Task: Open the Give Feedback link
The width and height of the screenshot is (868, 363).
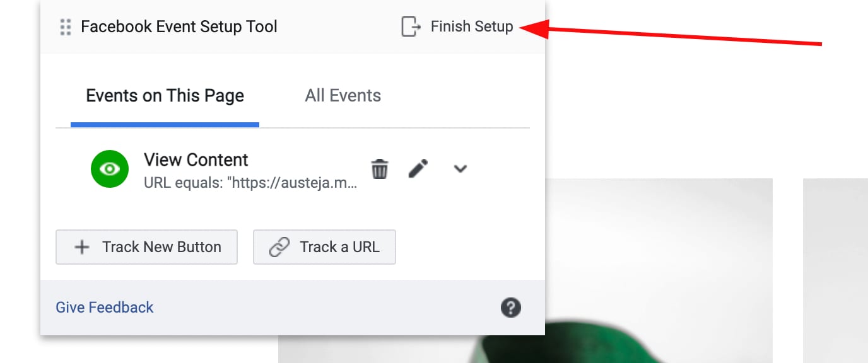Action: click(x=104, y=308)
